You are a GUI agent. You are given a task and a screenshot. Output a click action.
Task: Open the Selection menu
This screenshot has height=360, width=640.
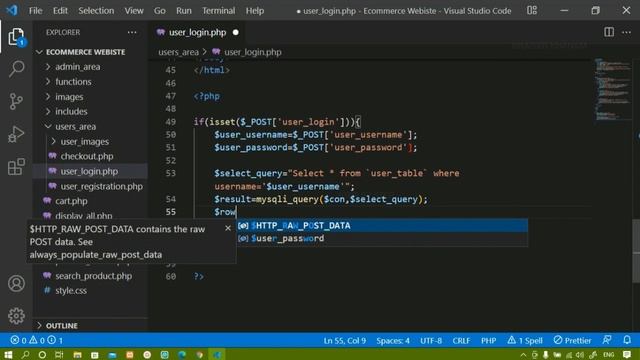(96, 11)
